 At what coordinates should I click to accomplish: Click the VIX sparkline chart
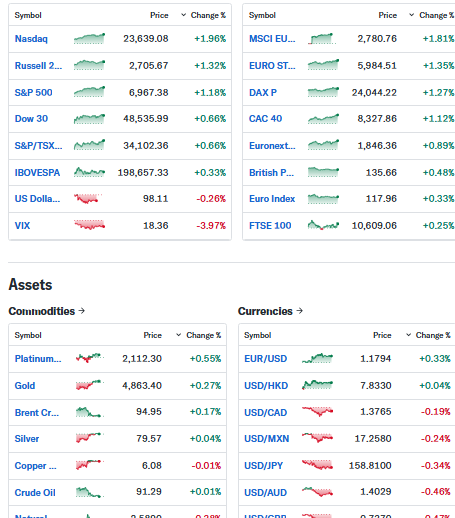coord(89,225)
